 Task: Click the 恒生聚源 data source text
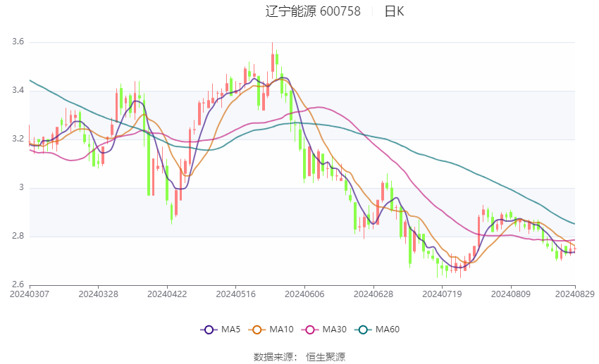(x=326, y=357)
